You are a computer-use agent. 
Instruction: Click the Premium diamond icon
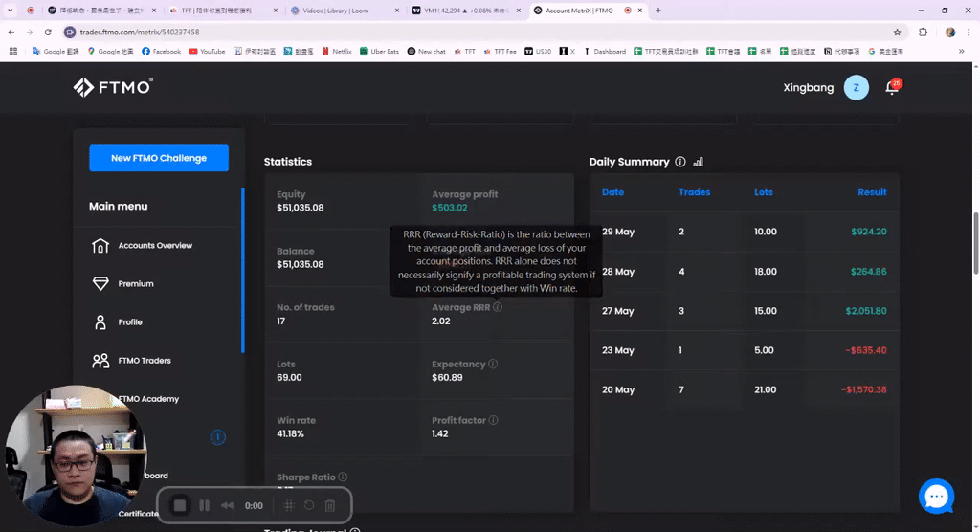pos(100,284)
